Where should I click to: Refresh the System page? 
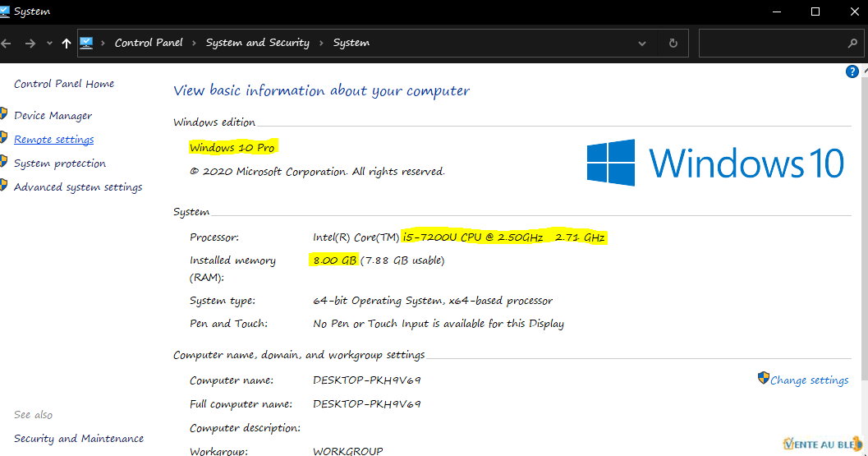tap(673, 44)
